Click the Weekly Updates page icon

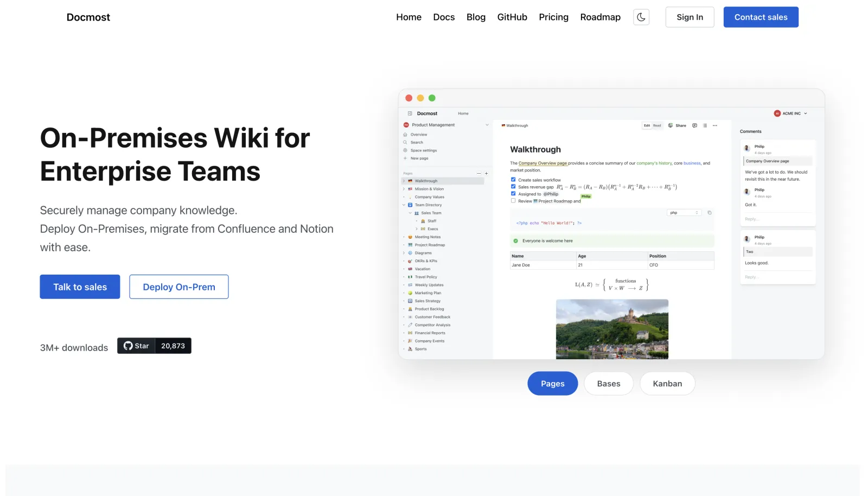[410, 285]
